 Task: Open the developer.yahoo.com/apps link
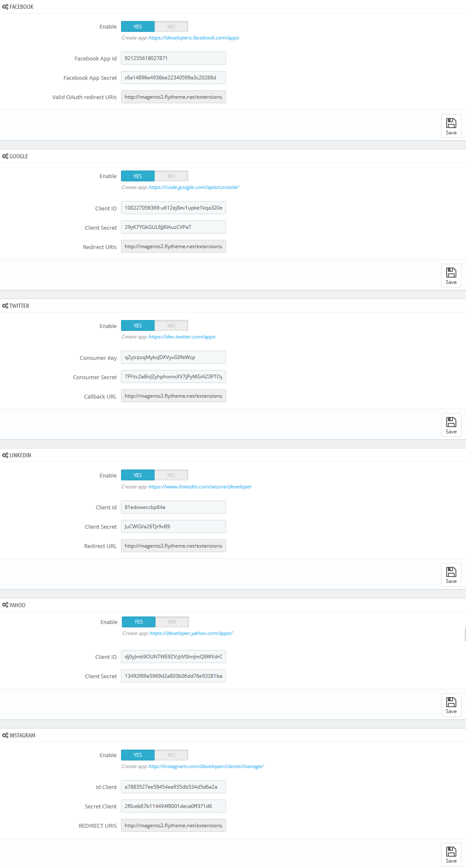point(191,633)
